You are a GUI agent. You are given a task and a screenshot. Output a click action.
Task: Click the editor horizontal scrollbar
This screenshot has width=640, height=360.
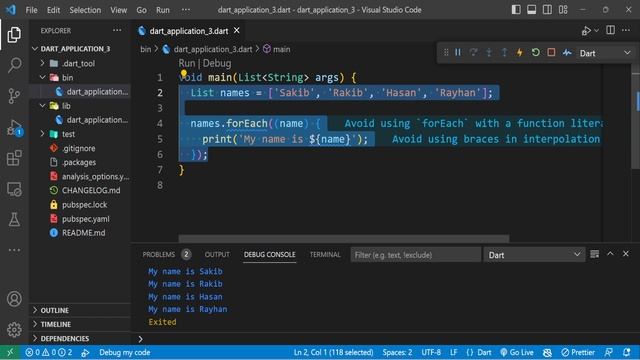tap(344, 238)
